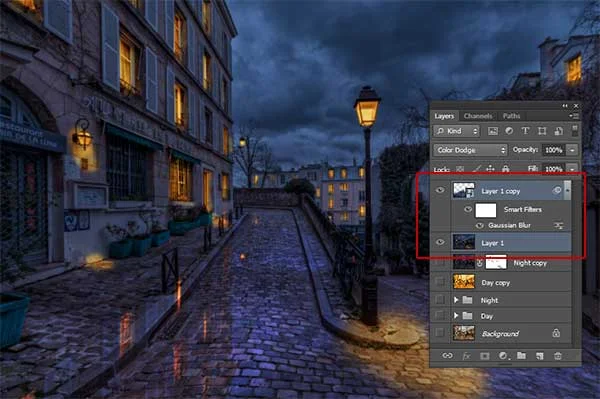The height and width of the screenshot is (399, 600).
Task: Collapse Layer 1 copy smart filters arrow
Action: [567, 190]
